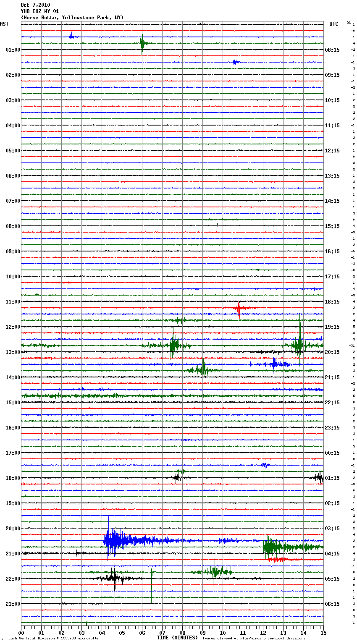Viewport: 357px width, 644px height.
Task: Click the '15:00' MST row label
Action: click(13, 403)
